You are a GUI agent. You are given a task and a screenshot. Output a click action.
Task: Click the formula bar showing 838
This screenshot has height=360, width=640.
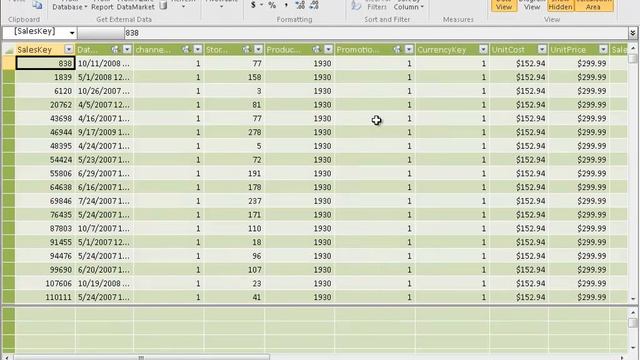coord(377,33)
